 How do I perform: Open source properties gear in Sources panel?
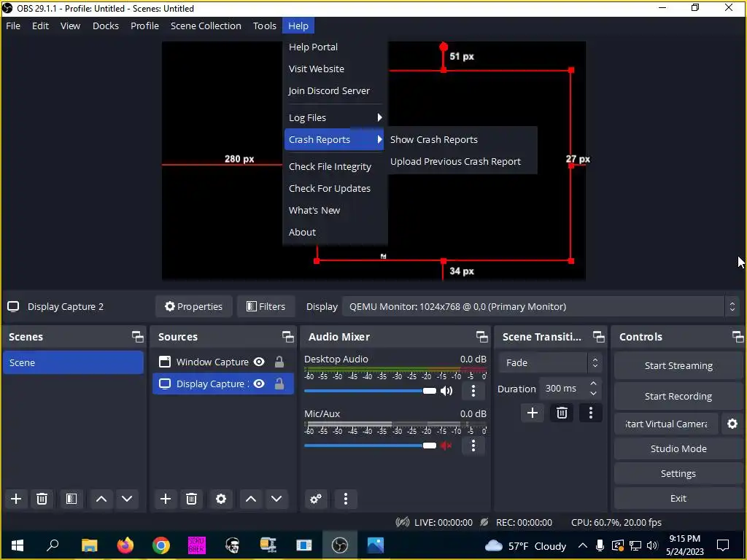220,499
